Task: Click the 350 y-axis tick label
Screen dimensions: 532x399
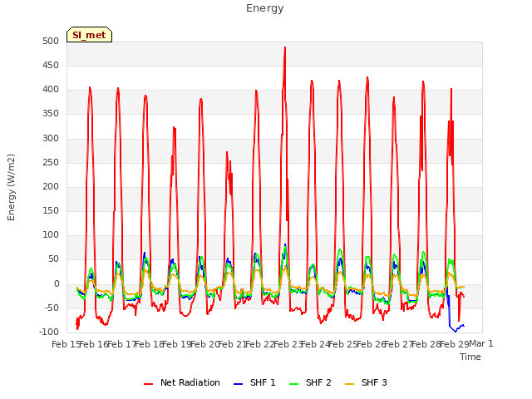Action: point(51,114)
